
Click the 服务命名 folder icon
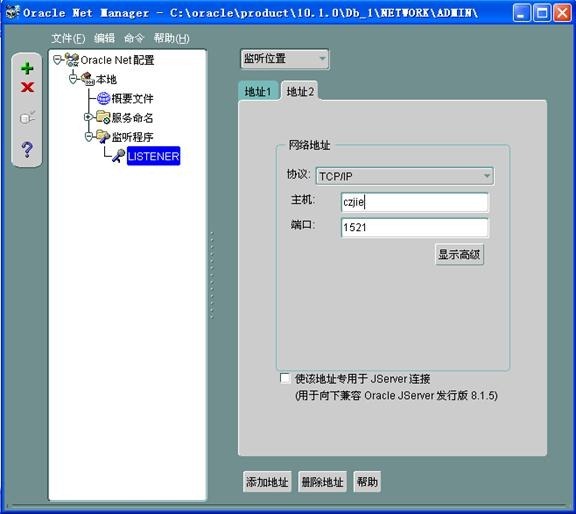(104, 117)
